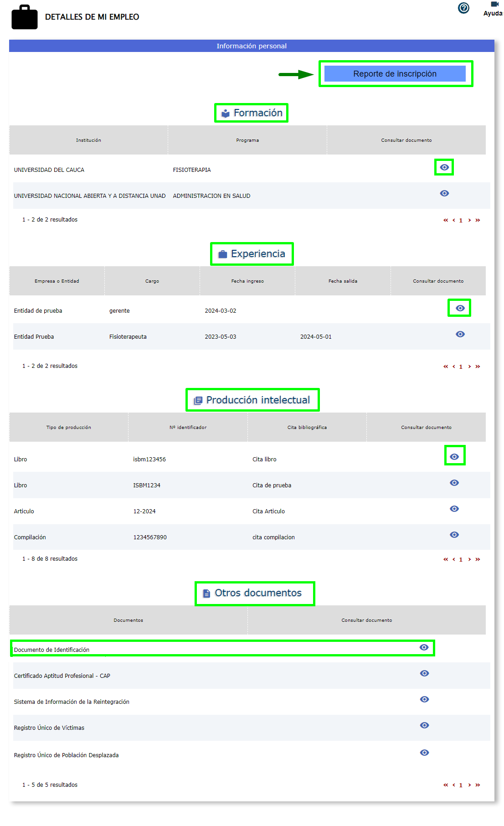
Task: Open eye icon for Fisioterapeuta experience
Action: (x=460, y=335)
